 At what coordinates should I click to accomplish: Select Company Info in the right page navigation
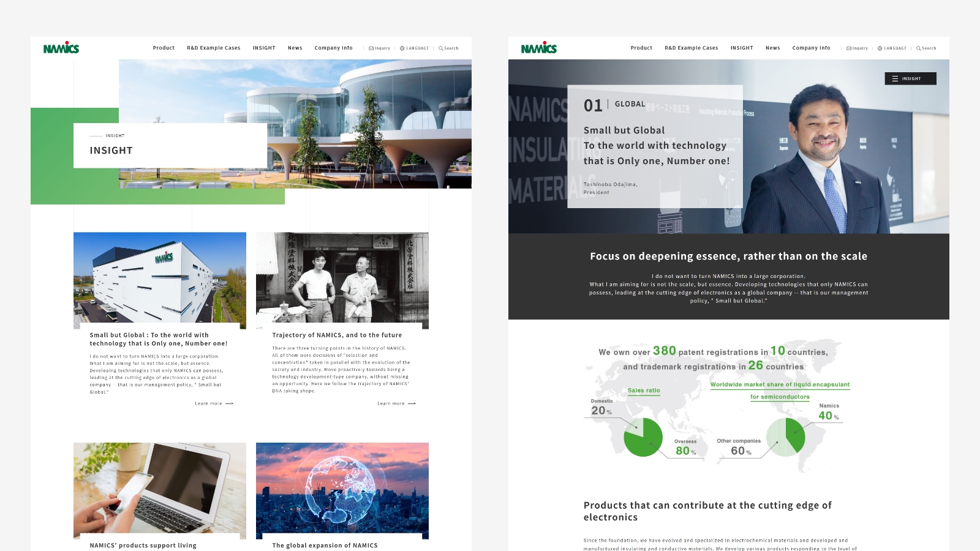coord(812,48)
